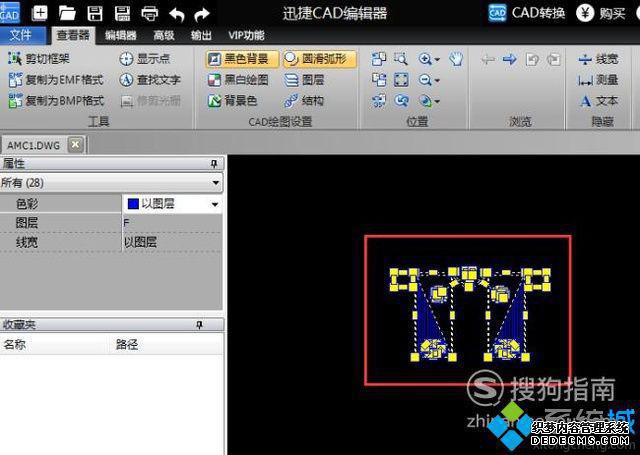This screenshot has height=455, width=640.
Task: Switch to the 编辑器 editor tab
Action: point(121,36)
